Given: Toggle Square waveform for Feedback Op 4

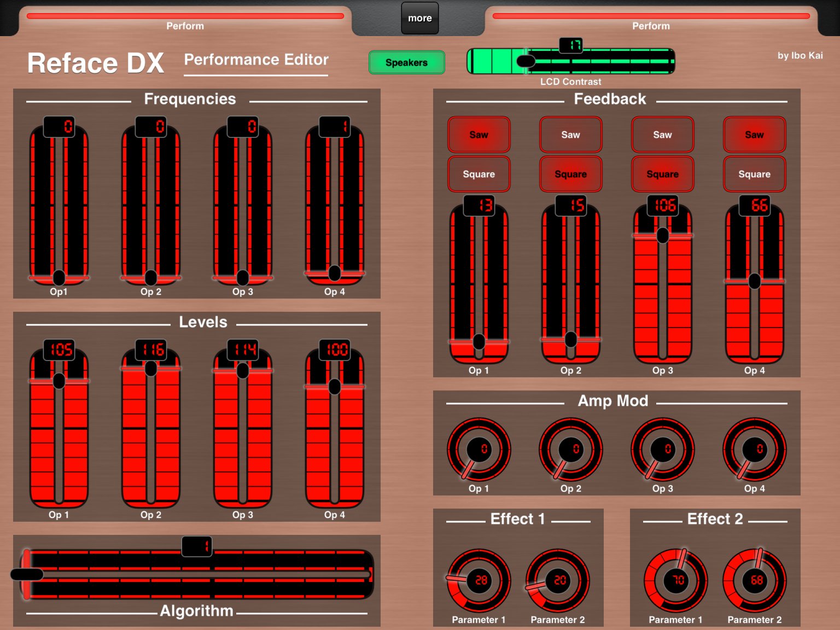Looking at the screenshot, I should click(x=755, y=174).
